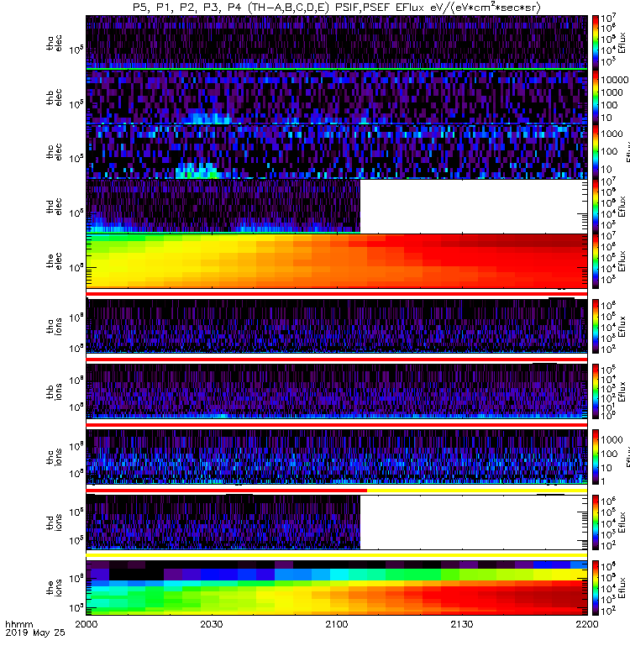Click the 'thd elec' axis label
The height and width of the screenshot is (672, 630).
(55, 207)
